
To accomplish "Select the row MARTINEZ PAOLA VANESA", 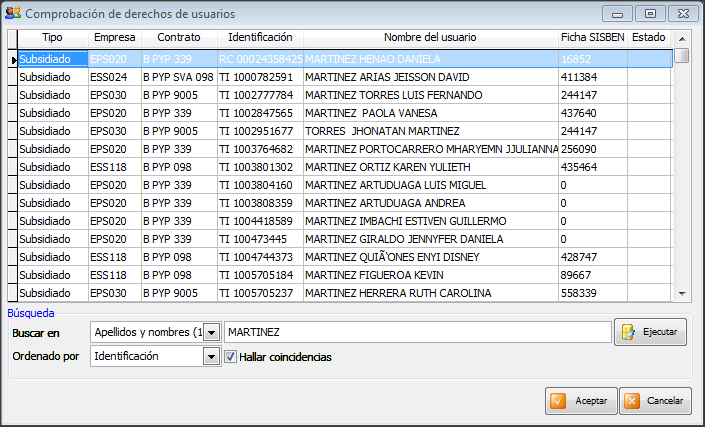I will (344, 113).
